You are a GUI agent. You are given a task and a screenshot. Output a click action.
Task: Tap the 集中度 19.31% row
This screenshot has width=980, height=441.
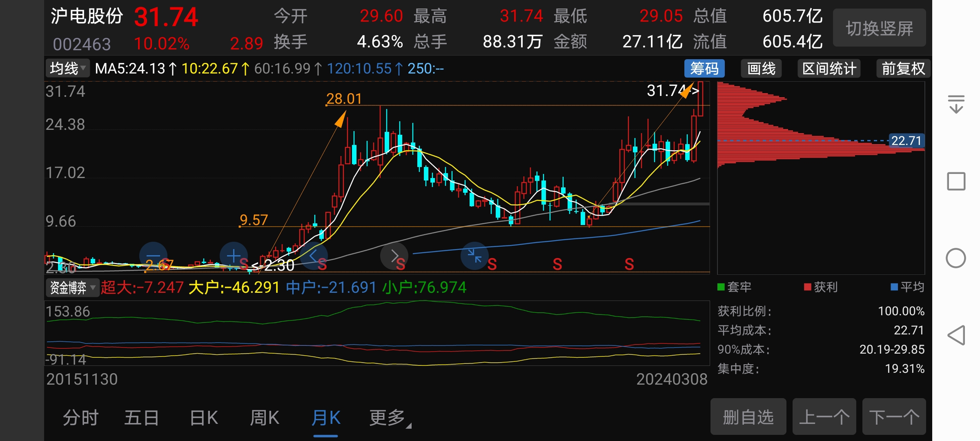click(x=821, y=369)
